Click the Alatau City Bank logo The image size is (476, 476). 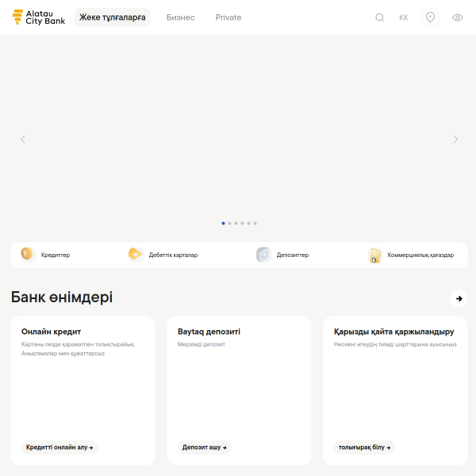(39, 17)
